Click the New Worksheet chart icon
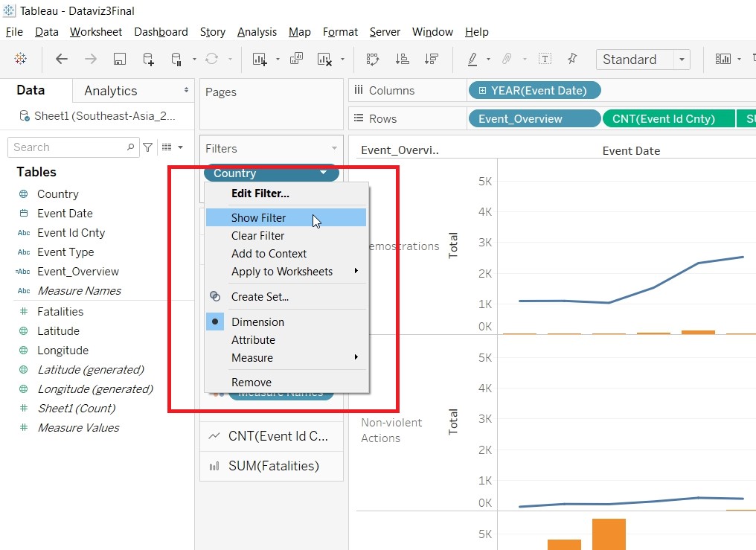Screen dimensions: 756x550 coord(260,60)
